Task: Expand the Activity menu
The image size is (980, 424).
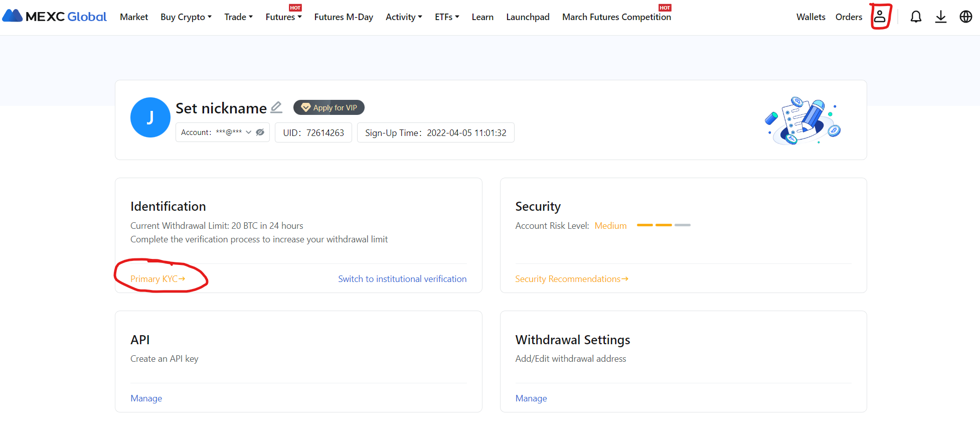Action: point(404,17)
